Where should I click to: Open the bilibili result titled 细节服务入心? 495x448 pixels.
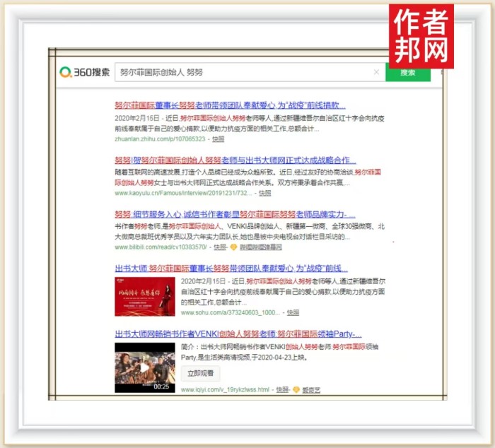coord(235,214)
